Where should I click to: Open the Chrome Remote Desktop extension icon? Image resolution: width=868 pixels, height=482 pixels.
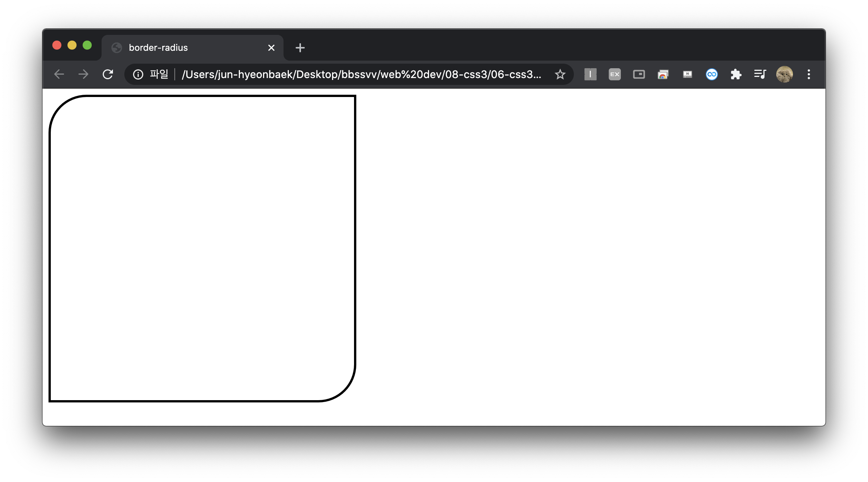tap(663, 74)
